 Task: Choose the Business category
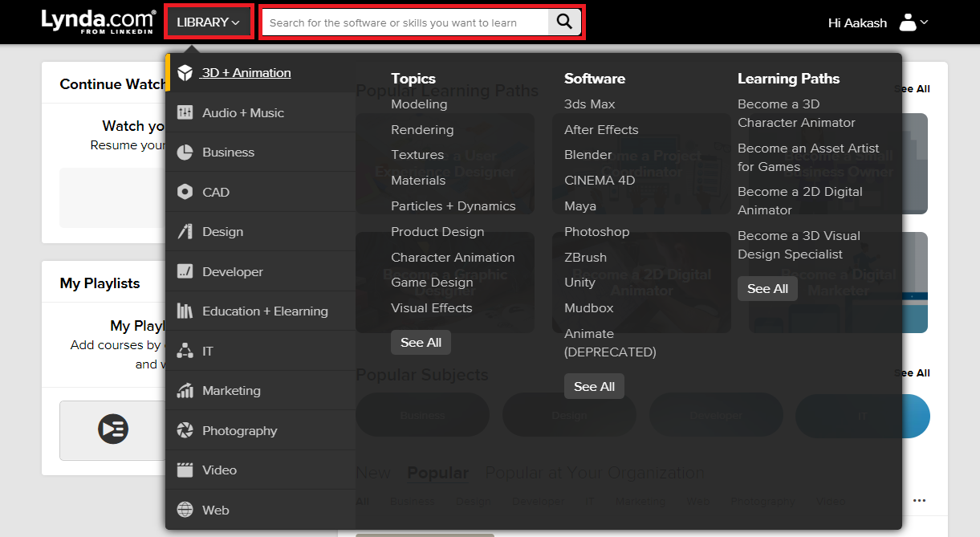pos(260,153)
